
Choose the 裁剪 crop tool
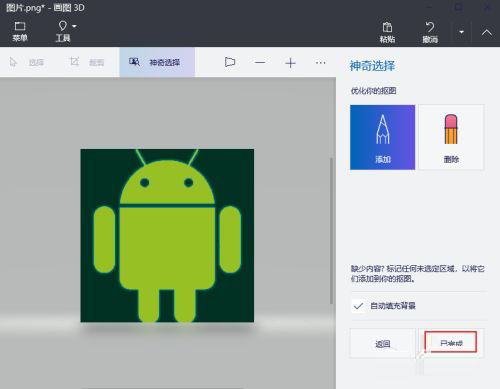click(87, 62)
